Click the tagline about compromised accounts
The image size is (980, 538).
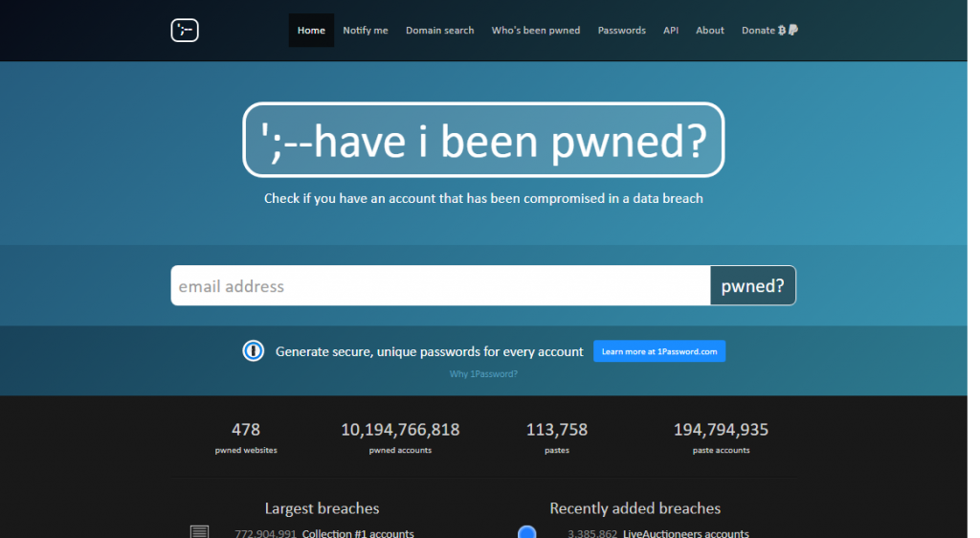click(x=483, y=198)
